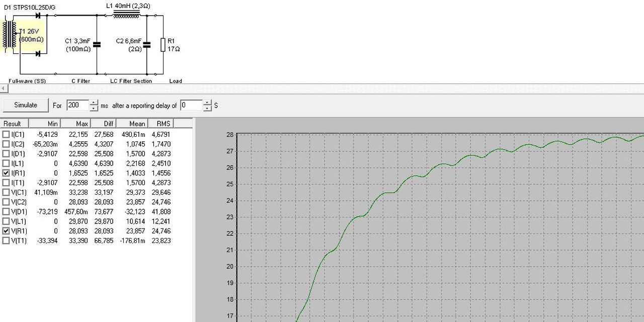Click the Simulate button
The width and height of the screenshot is (644, 322).
click(26, 105)
